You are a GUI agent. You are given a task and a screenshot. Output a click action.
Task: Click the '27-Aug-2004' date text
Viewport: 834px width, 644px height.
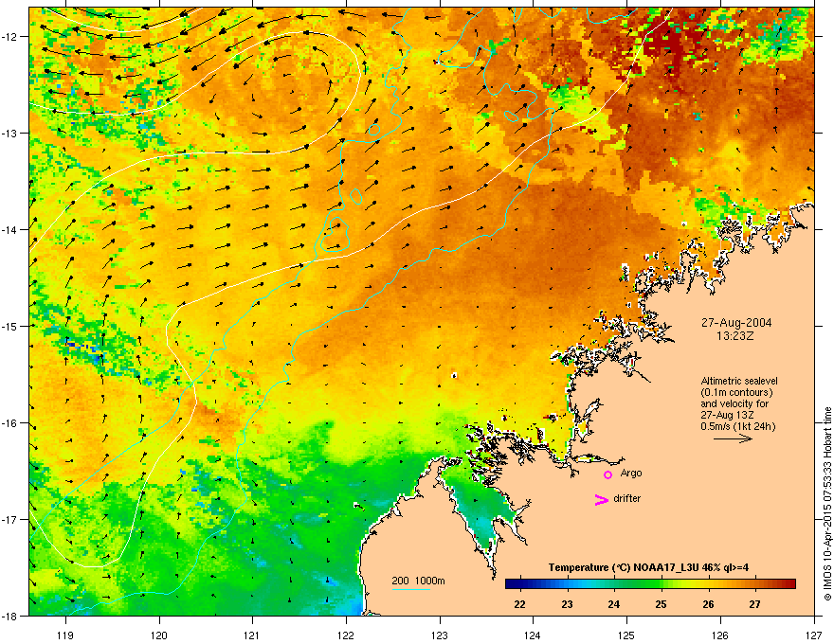tap(736, 323)
